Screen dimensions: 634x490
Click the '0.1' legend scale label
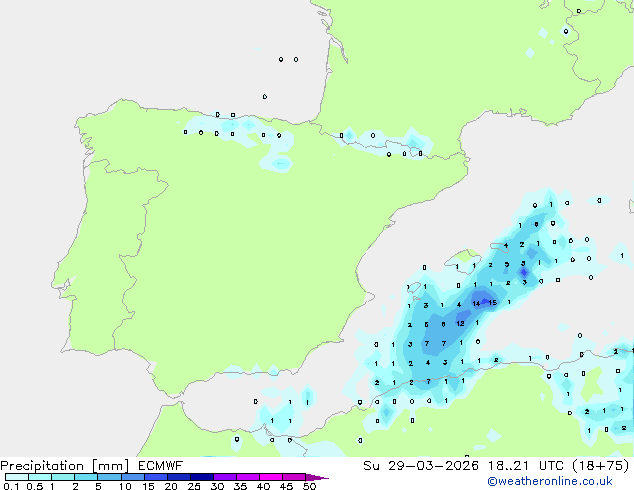[x=11, y=486]
